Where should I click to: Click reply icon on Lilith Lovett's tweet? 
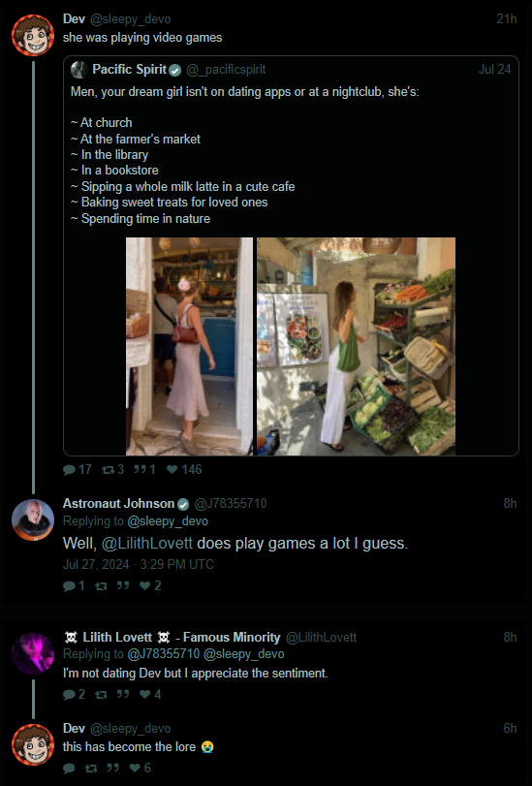(x=69, y=694)
